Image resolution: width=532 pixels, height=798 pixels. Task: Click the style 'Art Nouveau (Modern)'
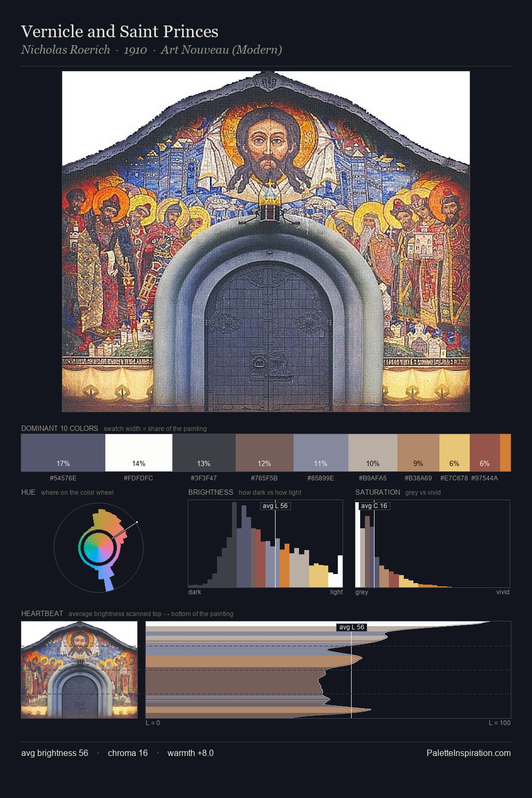pos(221,49)
